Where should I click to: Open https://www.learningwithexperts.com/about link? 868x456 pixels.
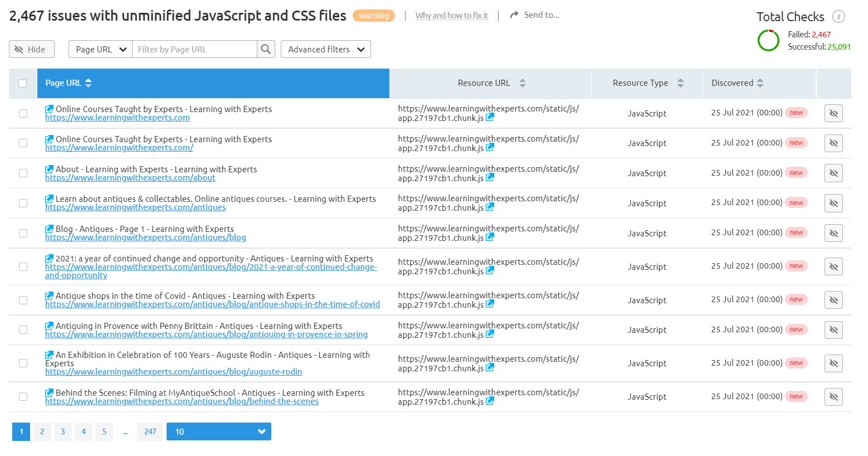(130, 178)
